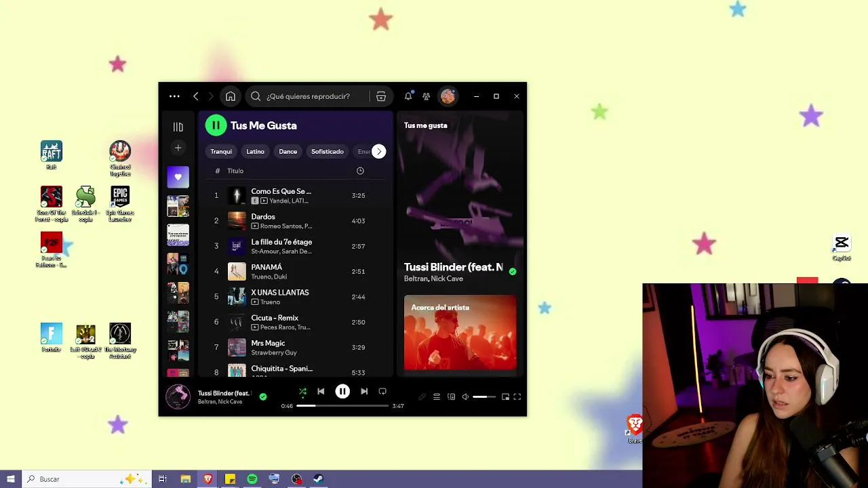The width and height of the screenshot is (868, 488).
Task: Open artist link 'Trueno, Duki'
Action: coord(269,277)
